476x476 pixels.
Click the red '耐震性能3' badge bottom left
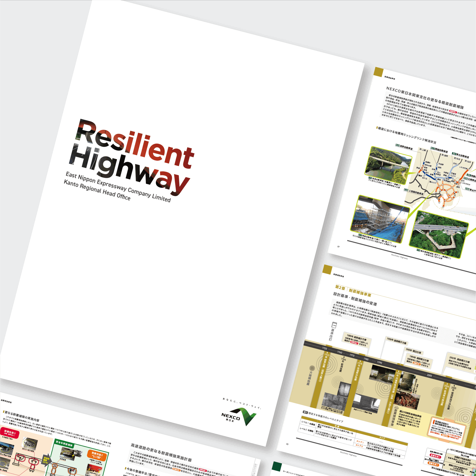10,433
